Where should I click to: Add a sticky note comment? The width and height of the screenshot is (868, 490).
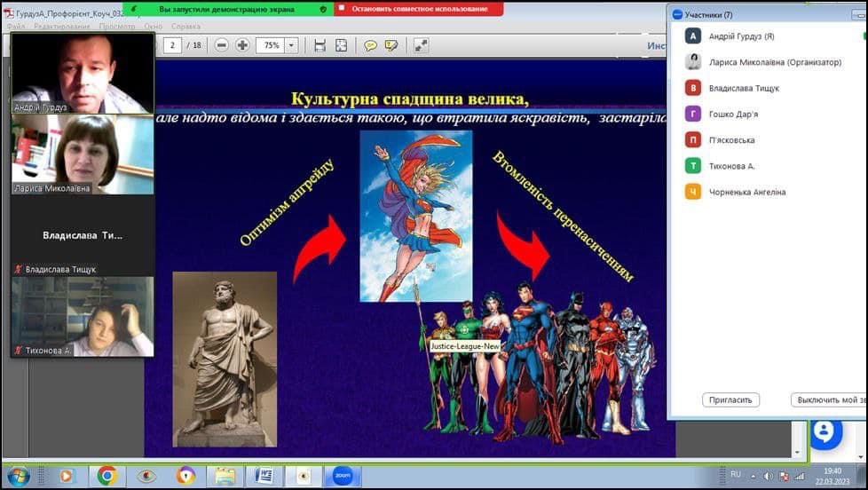[x=370, y=45]
